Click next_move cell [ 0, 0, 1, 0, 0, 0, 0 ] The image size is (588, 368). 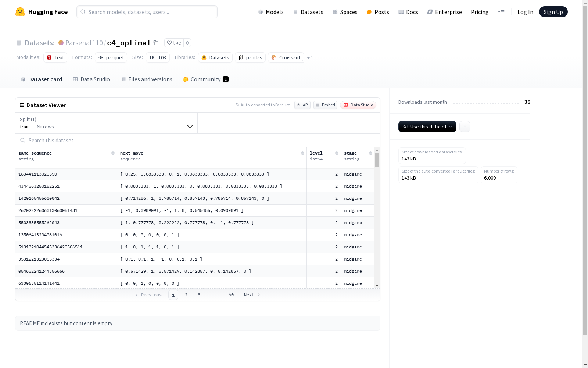point(212,283)
